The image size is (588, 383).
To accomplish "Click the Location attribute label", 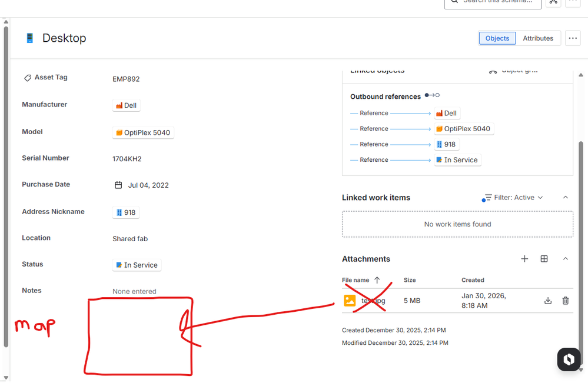I will [36, 238].
